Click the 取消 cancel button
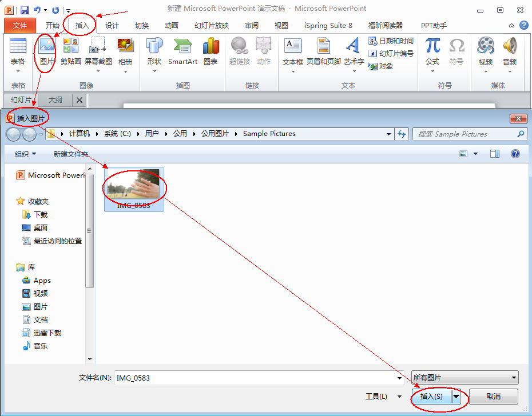 [x=493, y=397]
